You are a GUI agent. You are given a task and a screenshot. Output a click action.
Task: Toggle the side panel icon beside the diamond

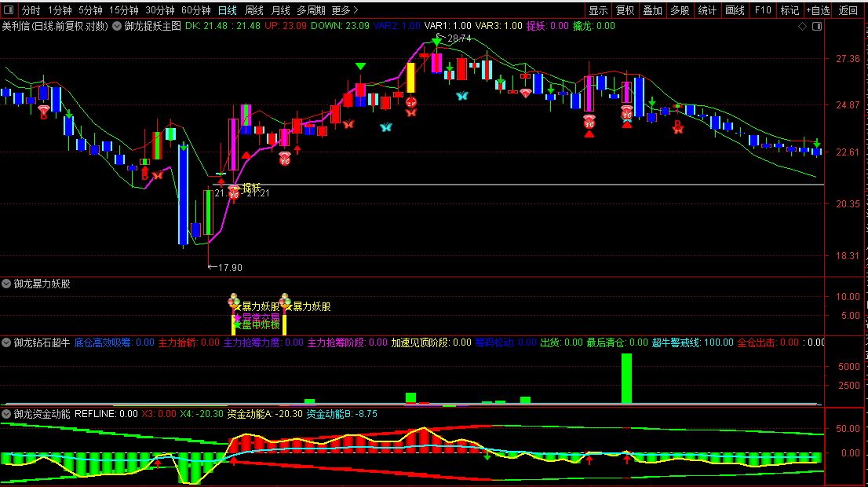point(817,26)
